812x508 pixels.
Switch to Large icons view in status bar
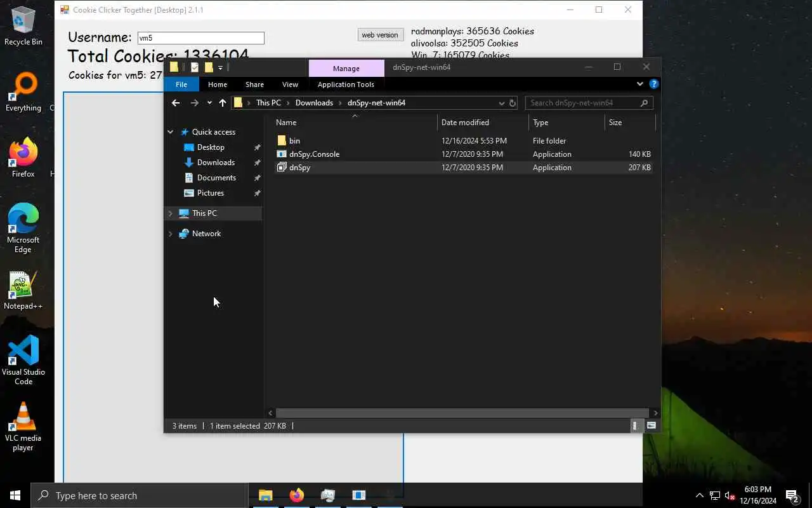click(x=651, y=426)
